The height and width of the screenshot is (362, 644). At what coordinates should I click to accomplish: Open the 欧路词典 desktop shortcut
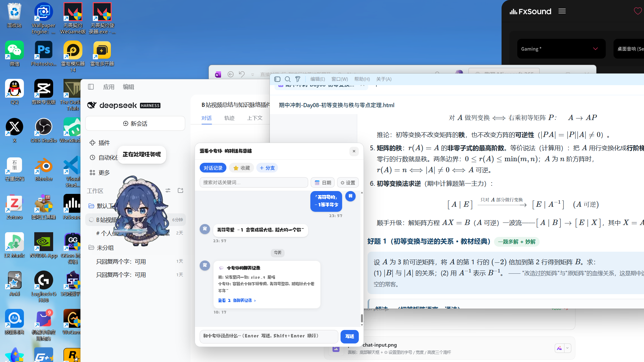(14, 322)
